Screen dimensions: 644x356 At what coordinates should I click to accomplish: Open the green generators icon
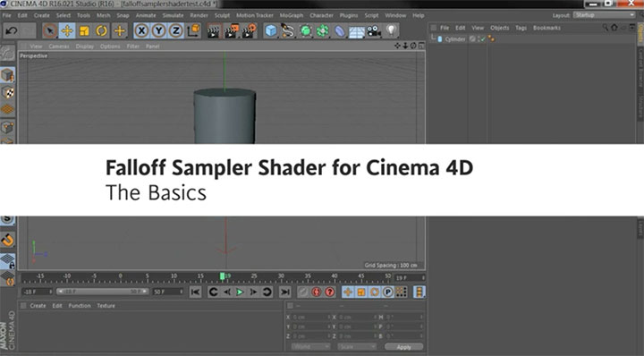point(305,30)
